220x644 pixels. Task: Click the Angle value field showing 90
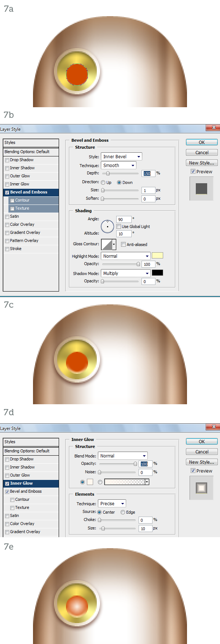124,220
